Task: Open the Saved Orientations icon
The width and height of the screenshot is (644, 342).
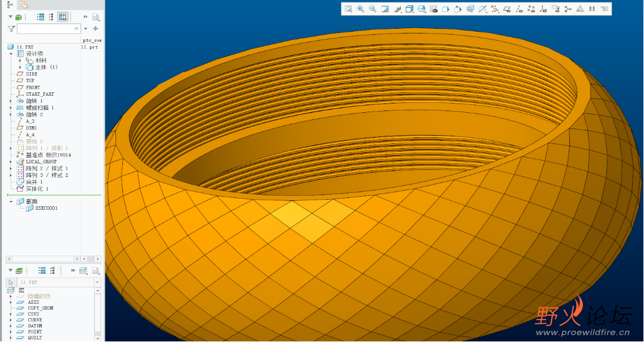Action: [x=421, y=9]
